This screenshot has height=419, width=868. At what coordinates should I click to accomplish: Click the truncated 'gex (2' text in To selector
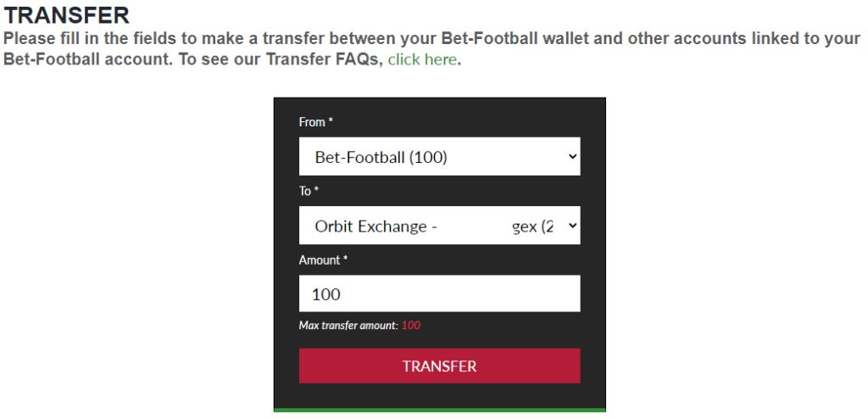(533, 226)
